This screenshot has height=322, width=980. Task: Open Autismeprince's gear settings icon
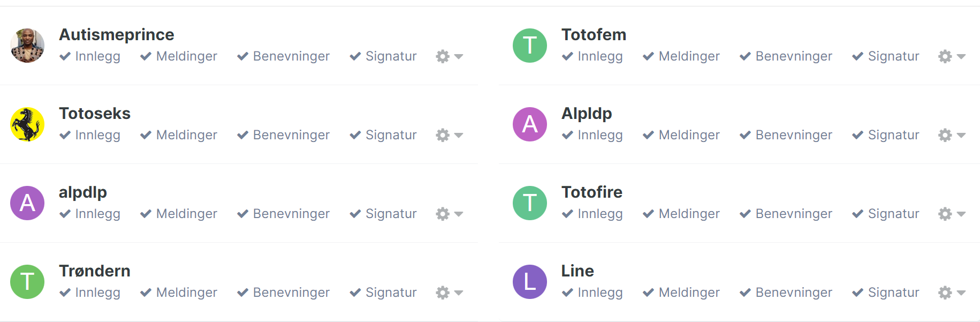coord(442,56)
